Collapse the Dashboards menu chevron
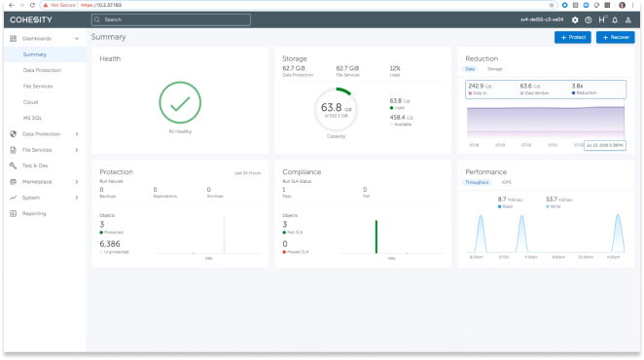This screenshot has width=644, height=360. (77, 39)
